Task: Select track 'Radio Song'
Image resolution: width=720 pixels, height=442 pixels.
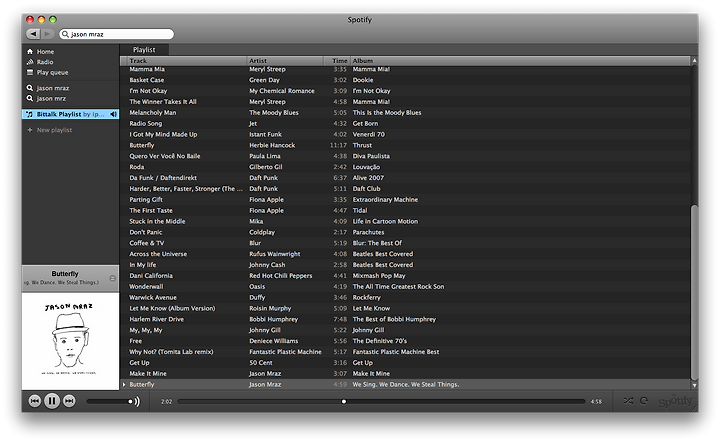Action: [x=146, y=123]
